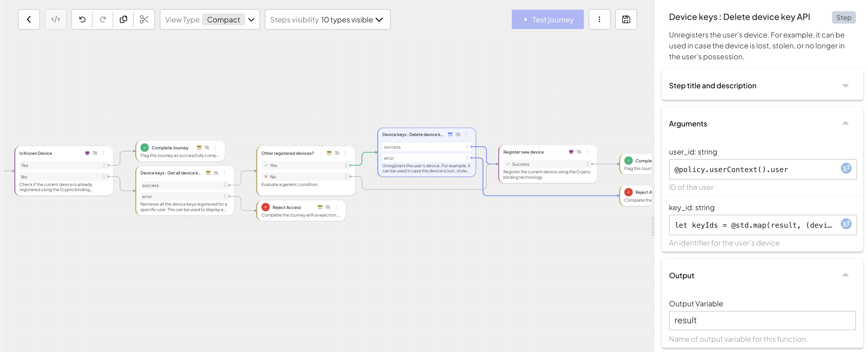Click the side panel resize drag handle
The image size is (868, 352).
click(x=653, y=227)
